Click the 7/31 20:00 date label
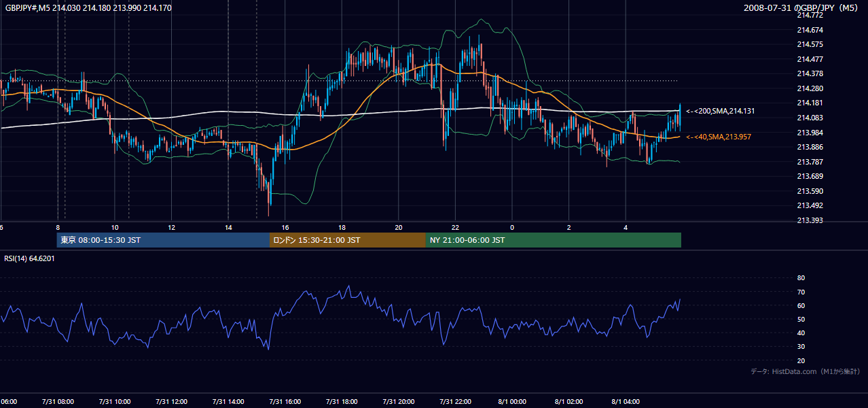Image resolution: width=868 pixels, height=408 pixels. click(x=398, y=401)
